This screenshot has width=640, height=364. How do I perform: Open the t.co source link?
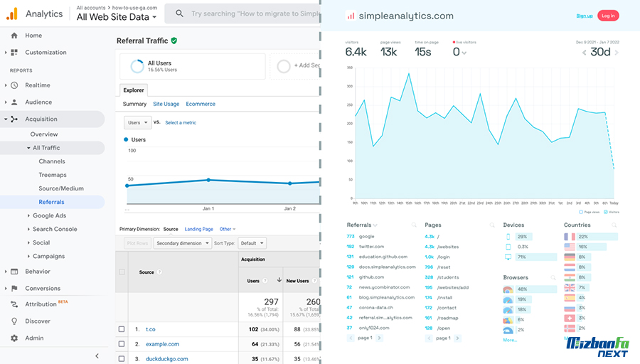pos(151,329)
